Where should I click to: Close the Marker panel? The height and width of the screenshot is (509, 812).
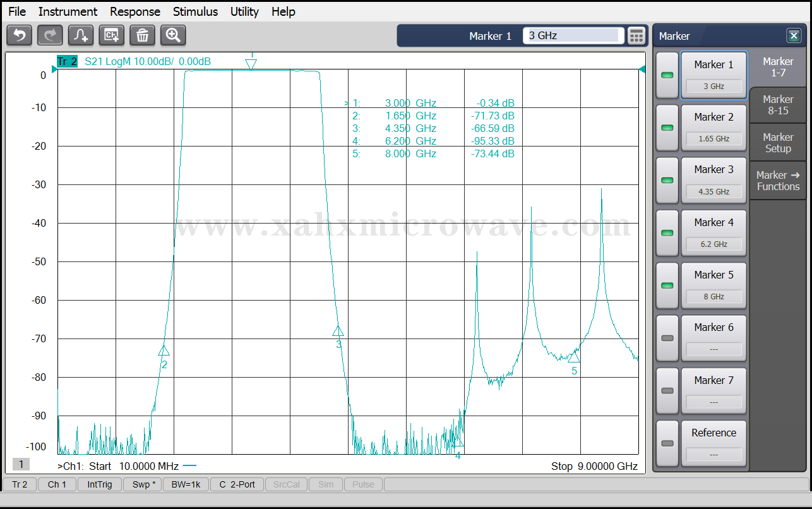point(793,36)
